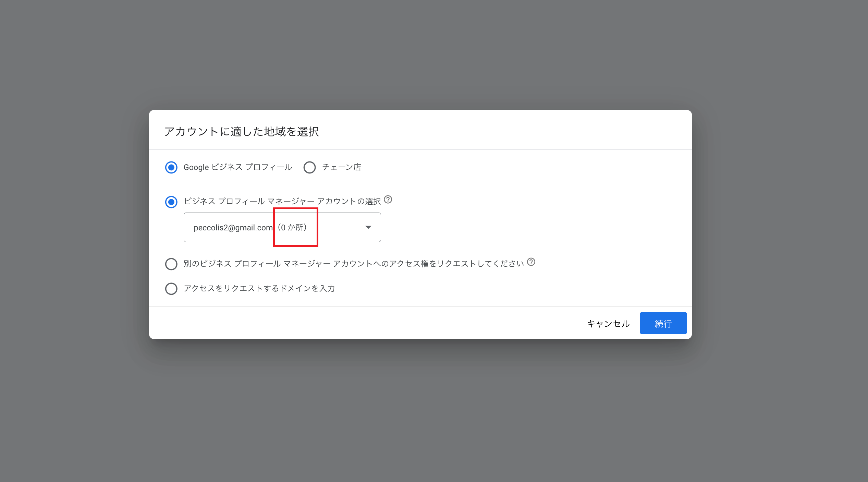Click the キャンセル button
This screenshot has height=482, width=868.
608,323
